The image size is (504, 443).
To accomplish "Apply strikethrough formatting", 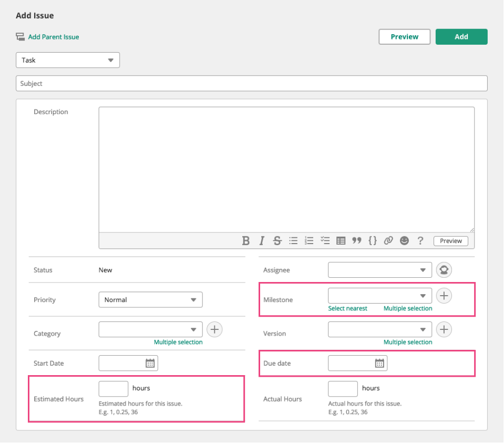I will coord(277,240).
